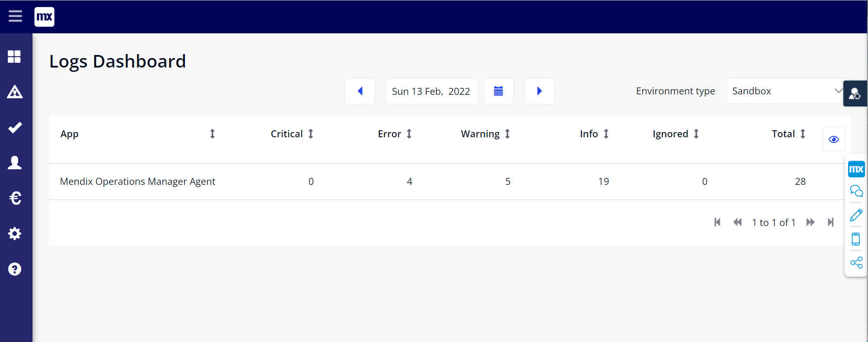This screenshot has width=868, height=342.
Task: Sort table by App column
Action: [212, 134]
